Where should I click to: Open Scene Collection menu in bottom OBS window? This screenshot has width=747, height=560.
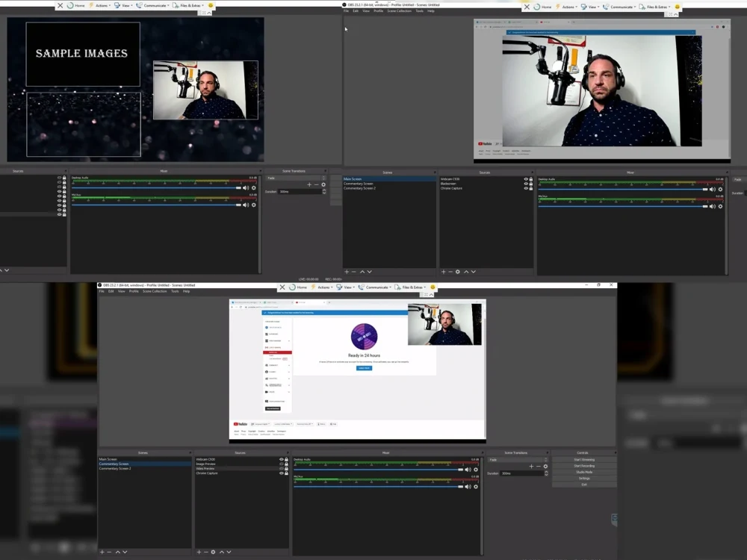coord(155,291)
